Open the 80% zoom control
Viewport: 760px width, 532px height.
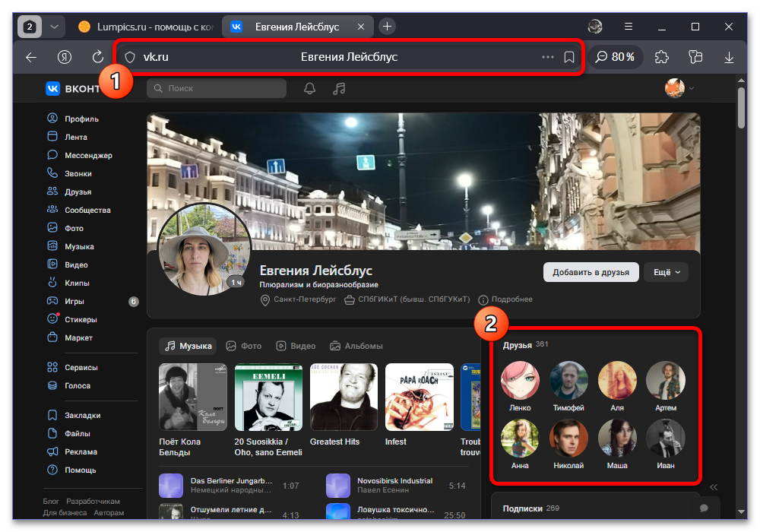click(x=615, y=57)
